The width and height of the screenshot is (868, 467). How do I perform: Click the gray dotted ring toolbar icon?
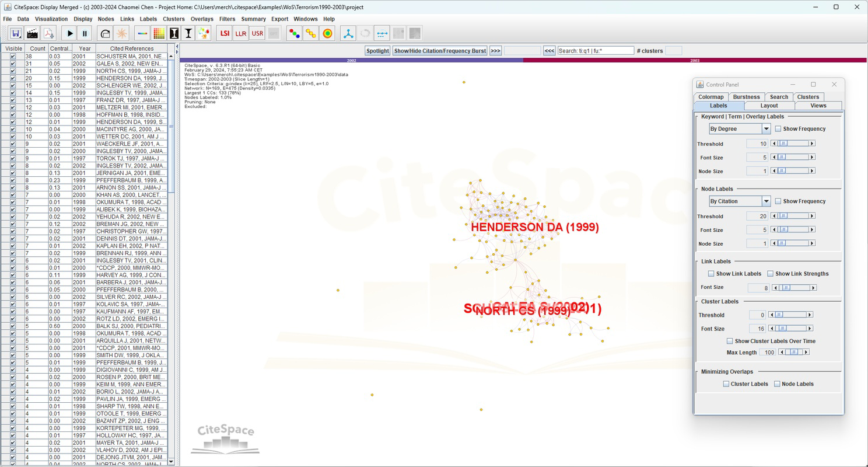click(365, 33)
